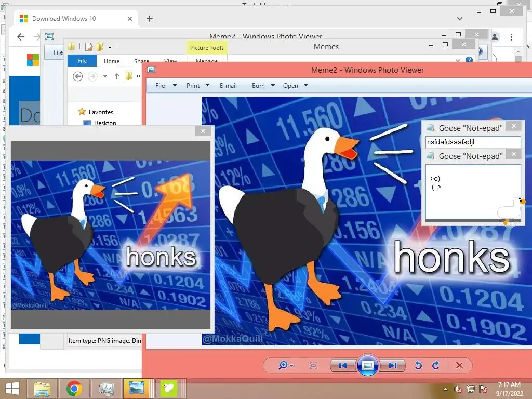This screenshot has width=532, height=399.
Task: Click the honks image in small floating window
Action: (x=111, y=235)
